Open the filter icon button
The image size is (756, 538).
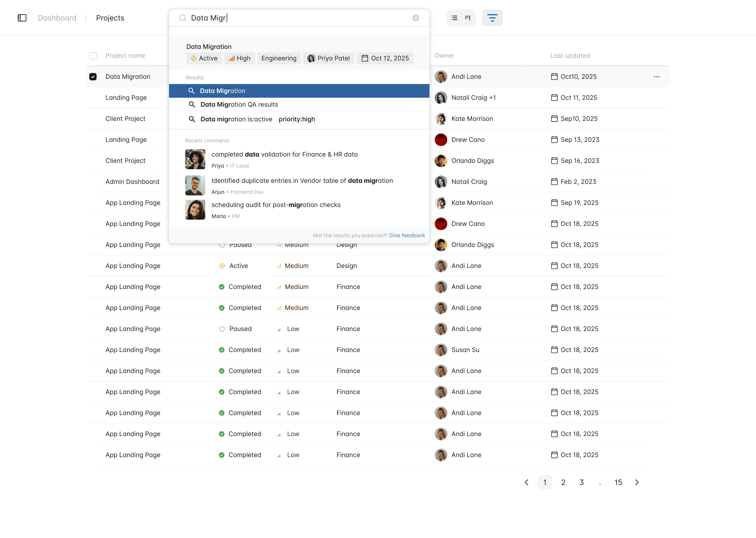pos(492,18)
